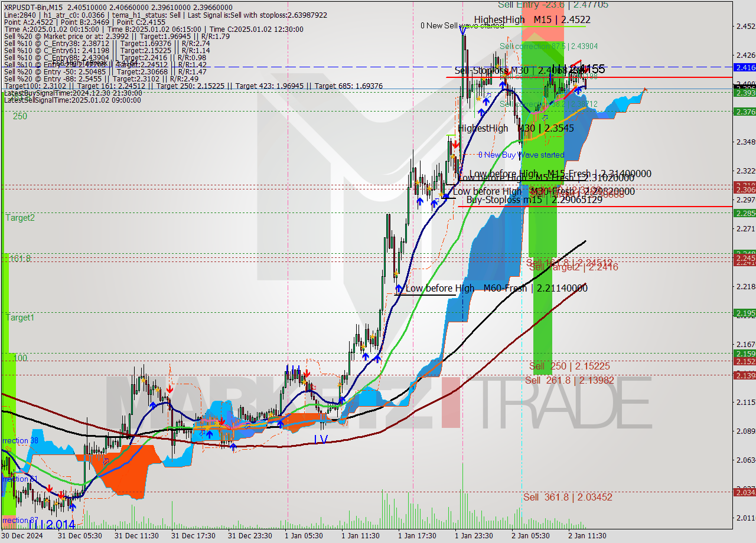This screenshot has height=543, width=756.
Task: Click the '30 Dec 2024' time axis label
Action: (x=22, y=536)
